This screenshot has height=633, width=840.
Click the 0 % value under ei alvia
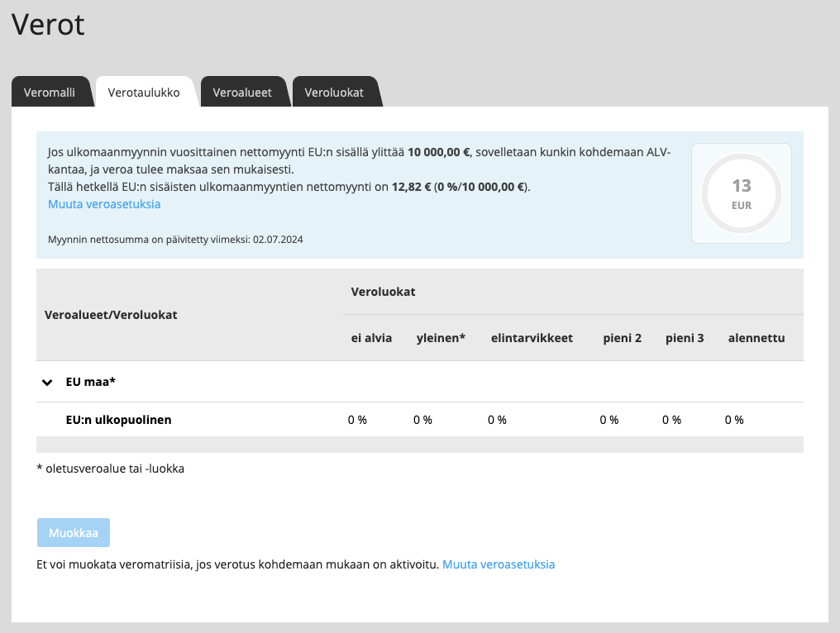point(357,420)
